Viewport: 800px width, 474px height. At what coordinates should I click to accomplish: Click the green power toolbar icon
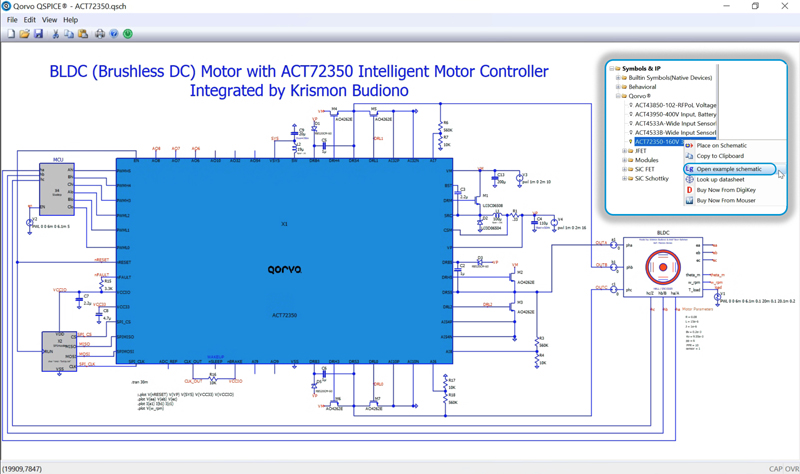coord(128,34)
